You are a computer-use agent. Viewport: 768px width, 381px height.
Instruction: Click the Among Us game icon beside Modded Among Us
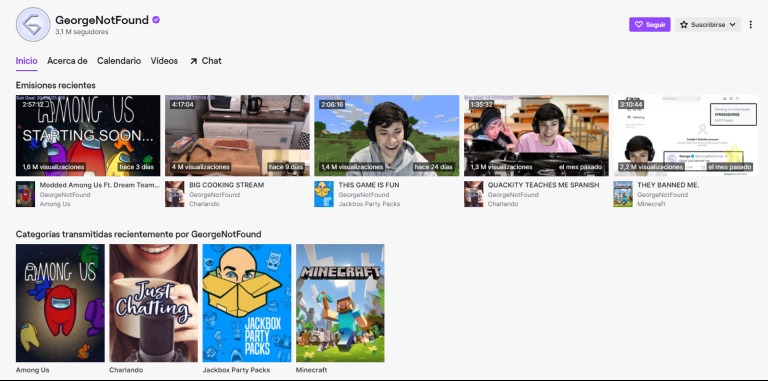pos(25,194)
